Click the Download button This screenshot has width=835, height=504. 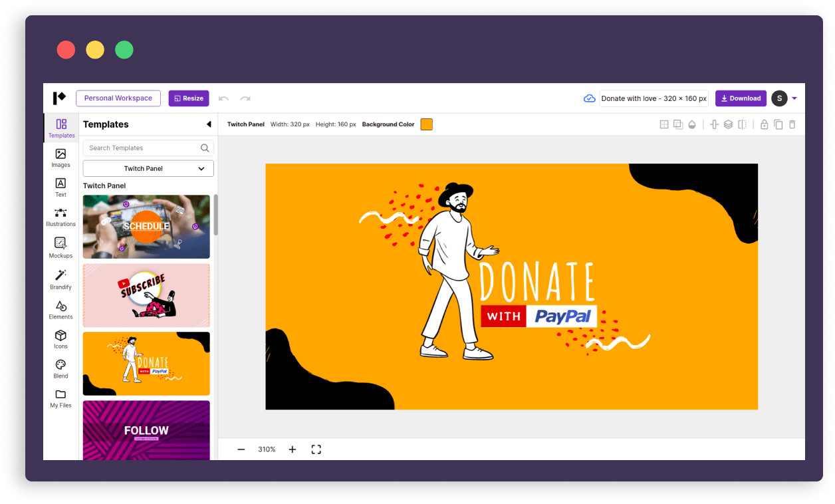click(741, 98)
